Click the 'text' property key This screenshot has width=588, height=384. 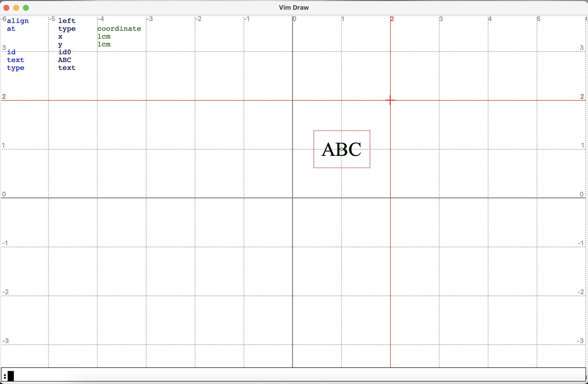(16, 60)
